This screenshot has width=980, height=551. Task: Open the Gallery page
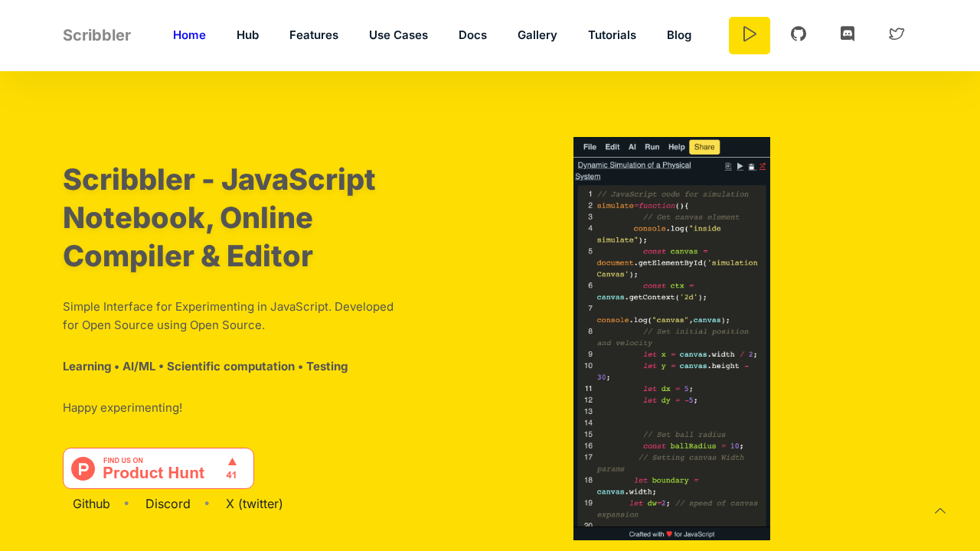click(537, 35)
